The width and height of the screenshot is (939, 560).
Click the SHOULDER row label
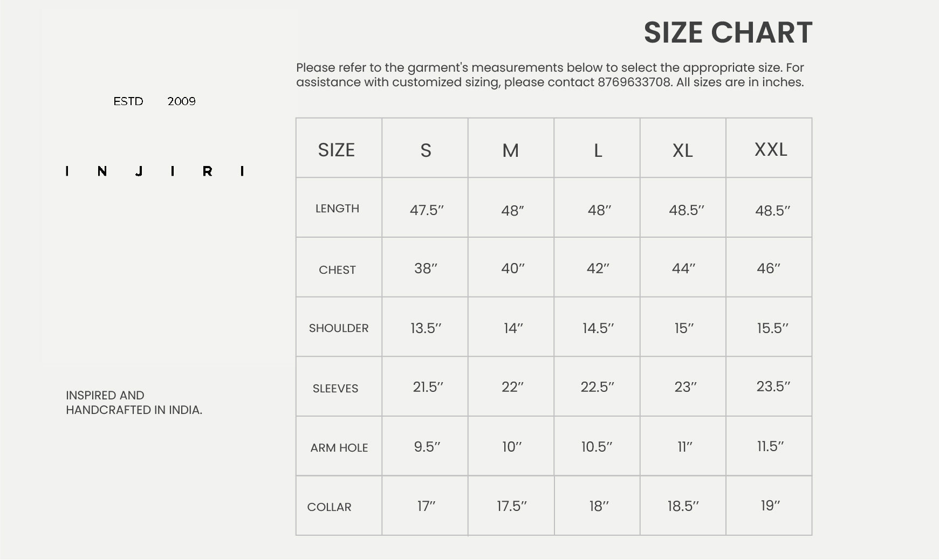[338, 328]
